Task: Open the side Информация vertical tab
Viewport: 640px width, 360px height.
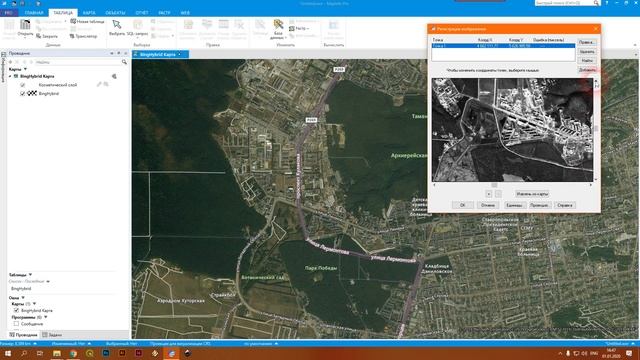Action: (x=3, y=67)
